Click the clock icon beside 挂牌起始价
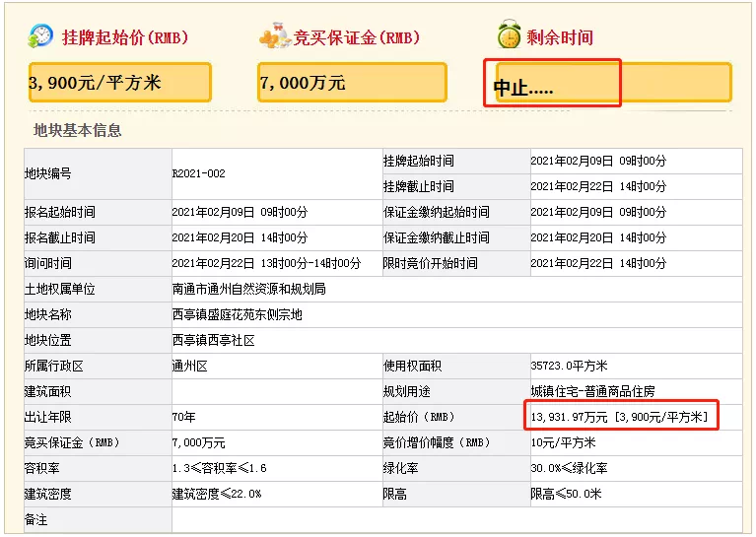The width and height of the screenshot is (756, 537). [x=40, y=36]
